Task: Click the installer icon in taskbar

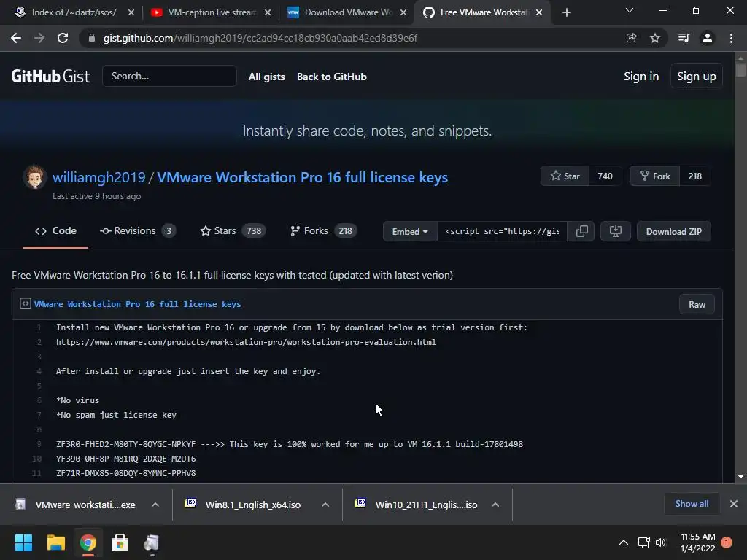Action: (152, 542)
